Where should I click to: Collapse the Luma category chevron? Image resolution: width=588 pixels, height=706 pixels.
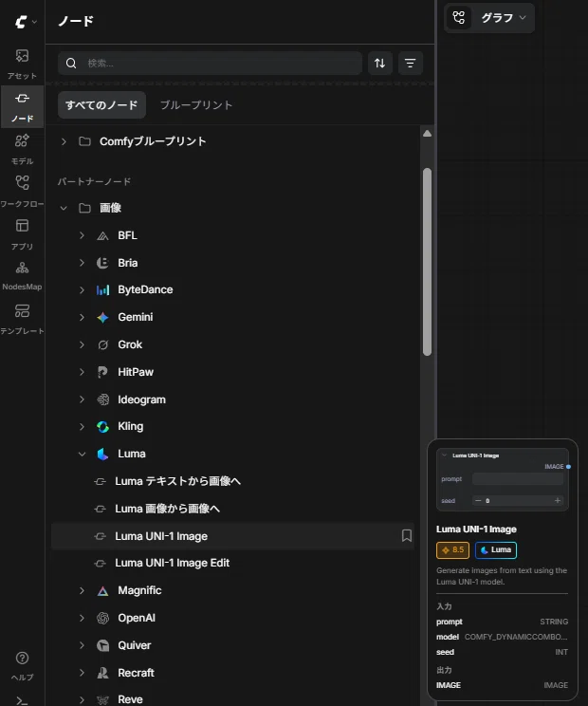pos(82,454)
